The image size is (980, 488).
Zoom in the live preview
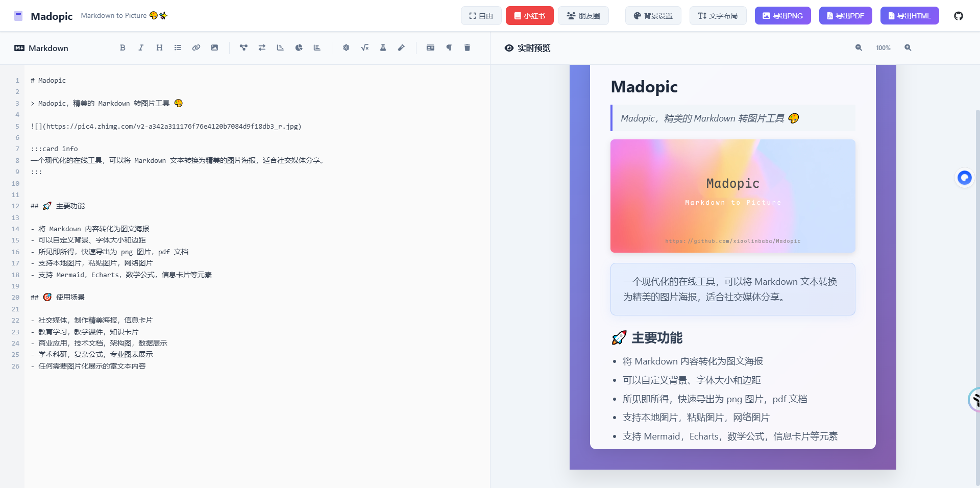908,47
